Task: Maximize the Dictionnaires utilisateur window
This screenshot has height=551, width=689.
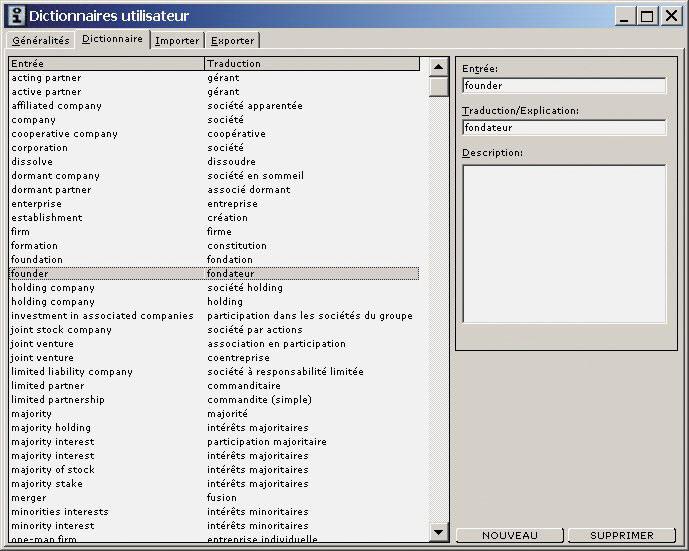Action: (647, 16)
